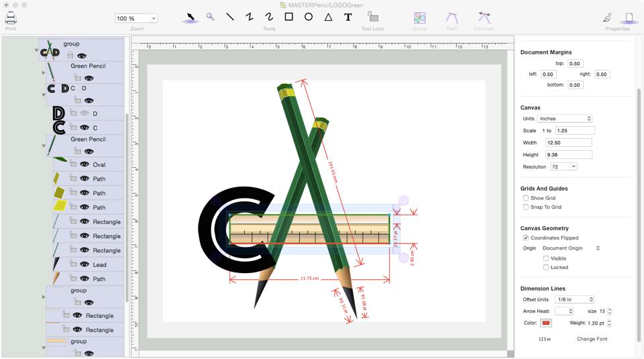
Task: Select the Lead layer name
Action: (x=99, y=265)
